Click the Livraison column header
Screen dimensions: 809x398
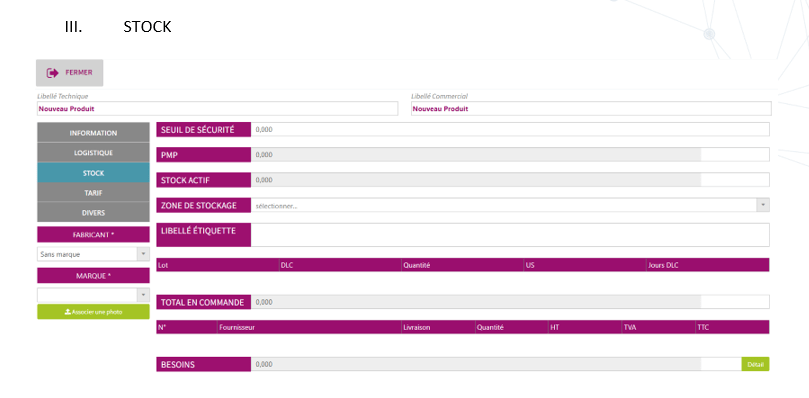click(x=438, y=327)
